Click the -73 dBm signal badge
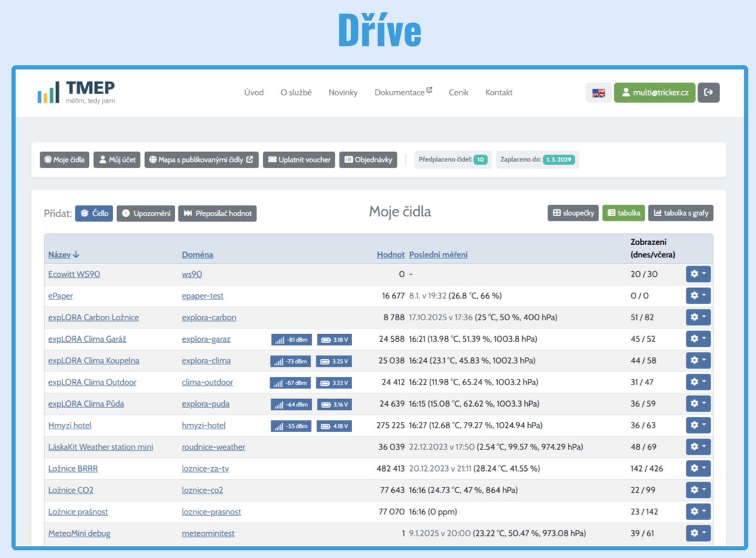756x558 pixels. point(290,361)
